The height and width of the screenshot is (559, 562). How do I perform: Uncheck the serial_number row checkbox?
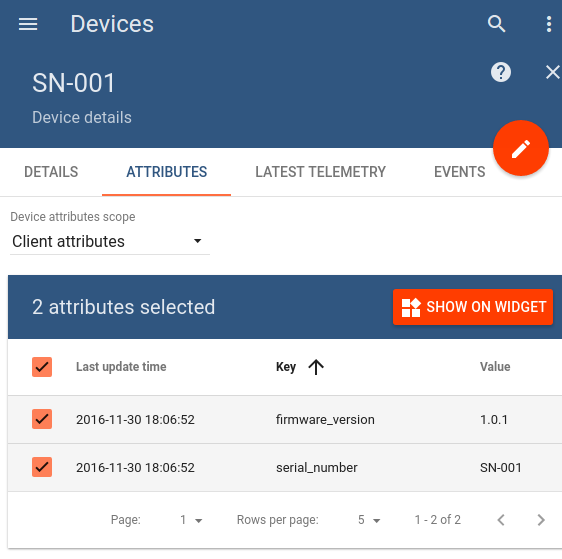(42, 467)
